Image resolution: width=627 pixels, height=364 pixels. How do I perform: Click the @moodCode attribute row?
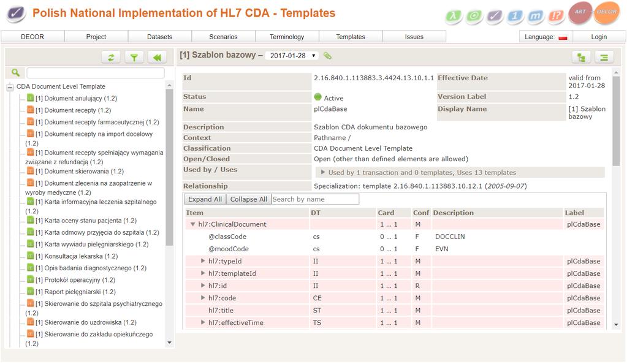(394, 249)
